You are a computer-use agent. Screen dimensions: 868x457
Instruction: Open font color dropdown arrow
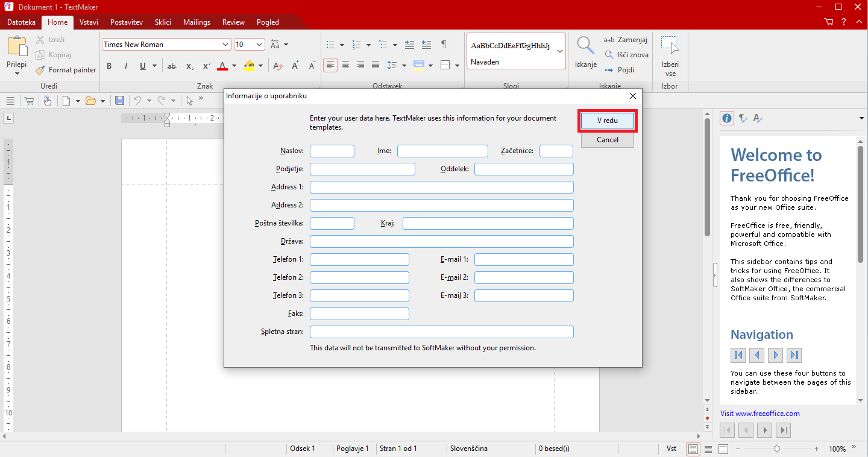pos(234,66)
